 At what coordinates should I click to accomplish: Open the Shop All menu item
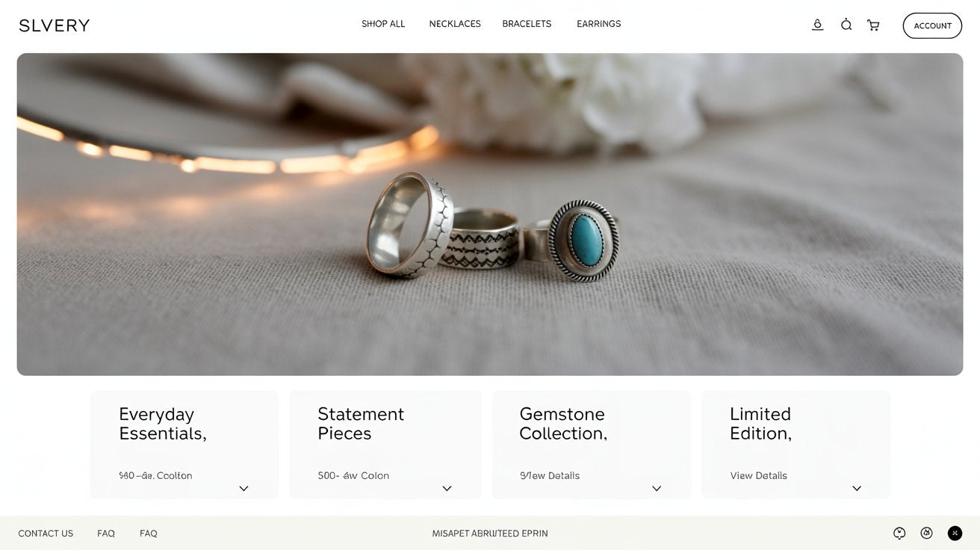[383, 24]
